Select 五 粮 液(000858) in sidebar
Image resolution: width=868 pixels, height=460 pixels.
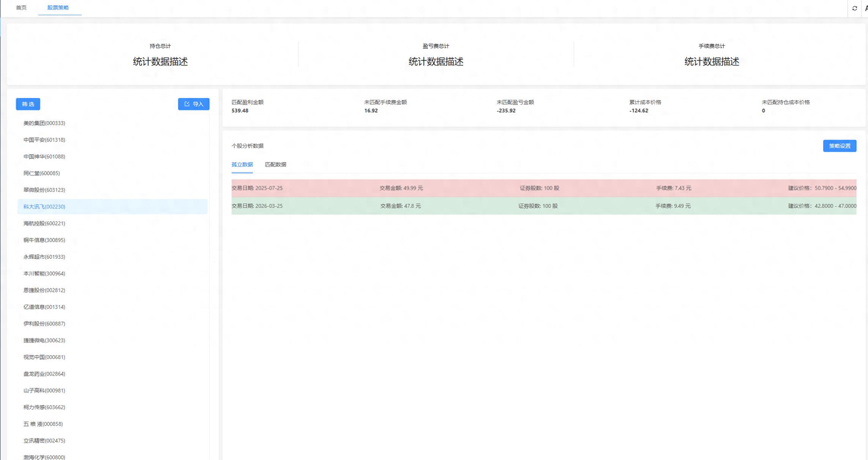pyautogui.click(x=43, y=424)
